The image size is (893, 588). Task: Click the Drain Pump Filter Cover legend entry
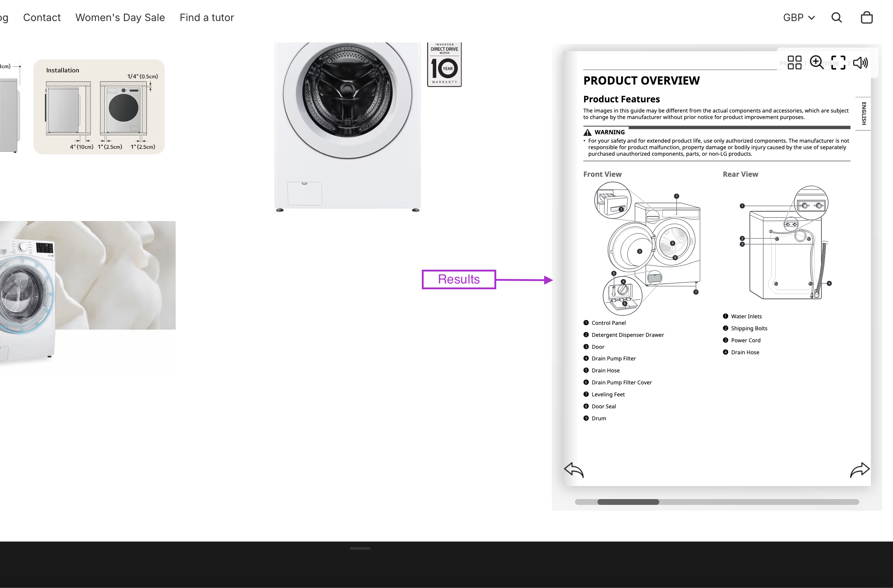click(617, 382)
